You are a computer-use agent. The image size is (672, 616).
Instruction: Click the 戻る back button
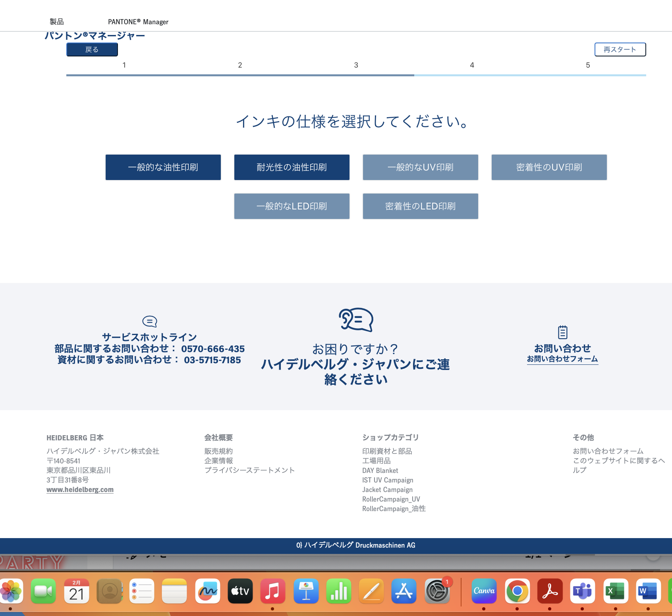[x=92, y=50]
